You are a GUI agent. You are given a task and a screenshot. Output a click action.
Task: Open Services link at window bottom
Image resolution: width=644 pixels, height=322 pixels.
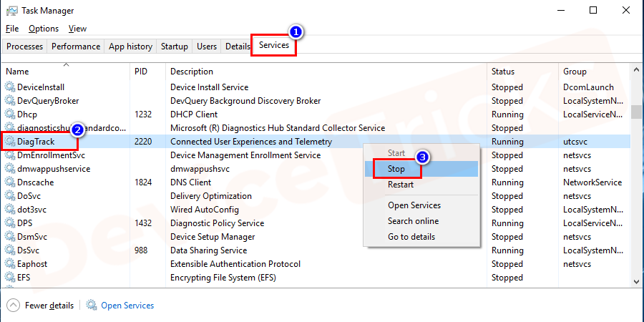point(127,305)
